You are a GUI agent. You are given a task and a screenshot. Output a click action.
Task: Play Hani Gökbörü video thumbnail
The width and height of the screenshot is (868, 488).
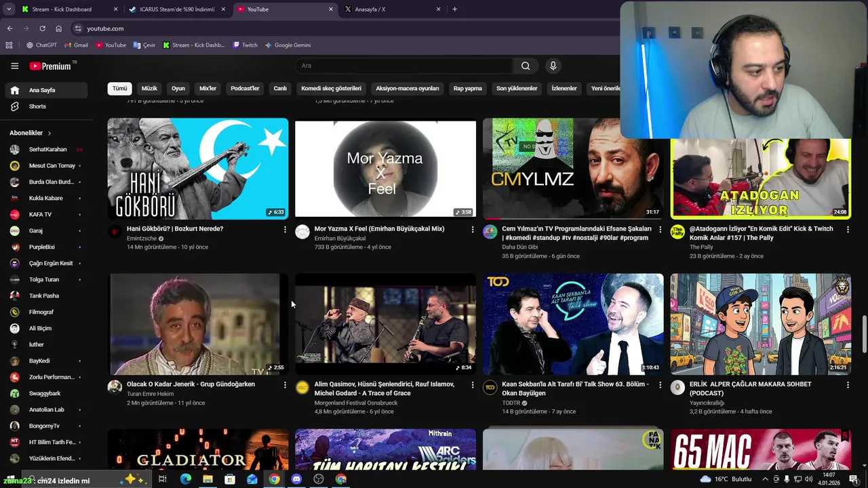pyautogui.click(x=198, y=168)
